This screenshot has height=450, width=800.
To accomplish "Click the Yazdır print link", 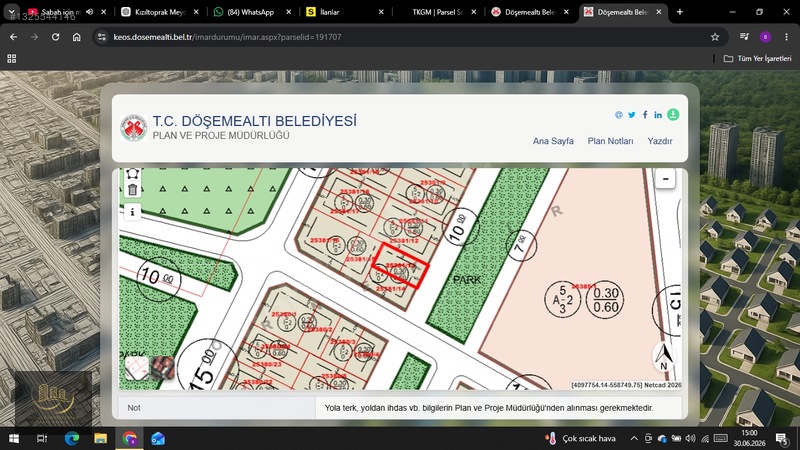I will 660,141.
